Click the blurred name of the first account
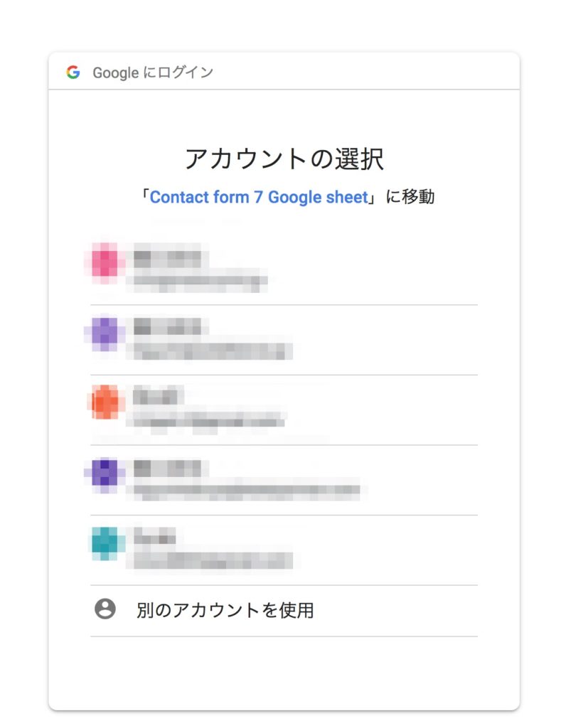Image resolution: width=561 pixels, height=728 pixels. [167, 257]
